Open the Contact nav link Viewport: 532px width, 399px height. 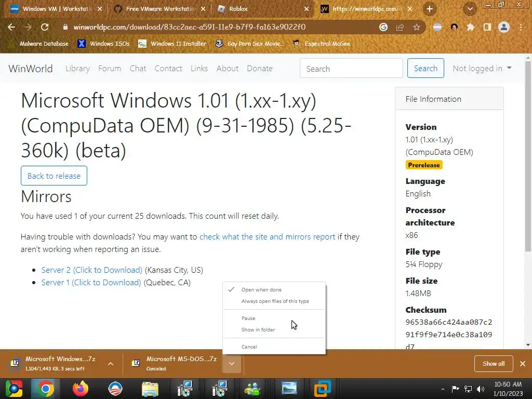(x=168, y=69)
